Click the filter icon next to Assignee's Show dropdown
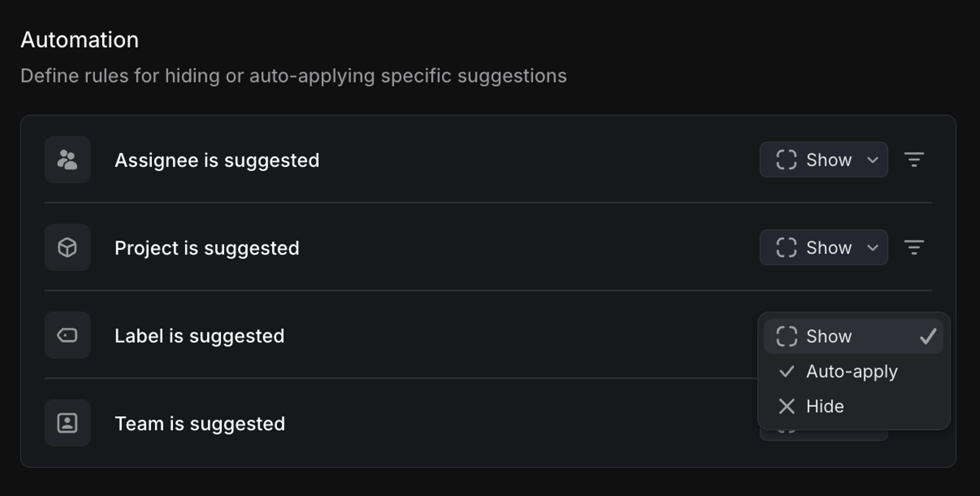The height and width of the screenshot is (496, 980). [915, 160]
